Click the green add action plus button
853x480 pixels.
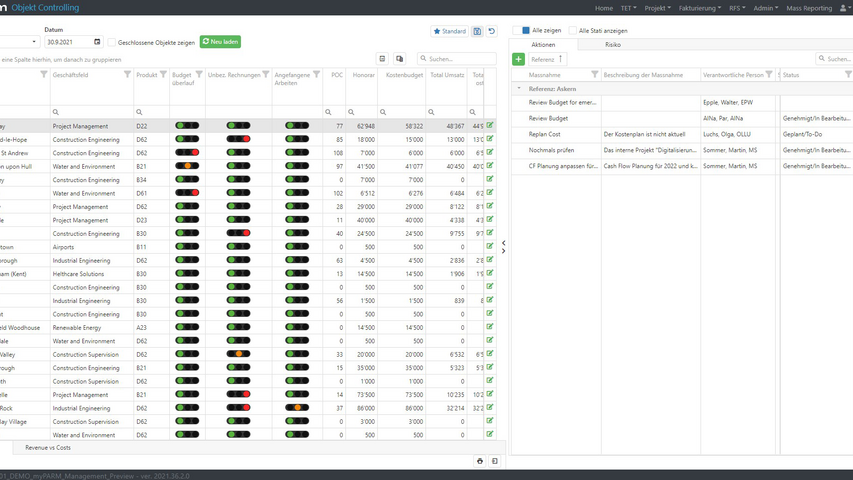[518, 60]
